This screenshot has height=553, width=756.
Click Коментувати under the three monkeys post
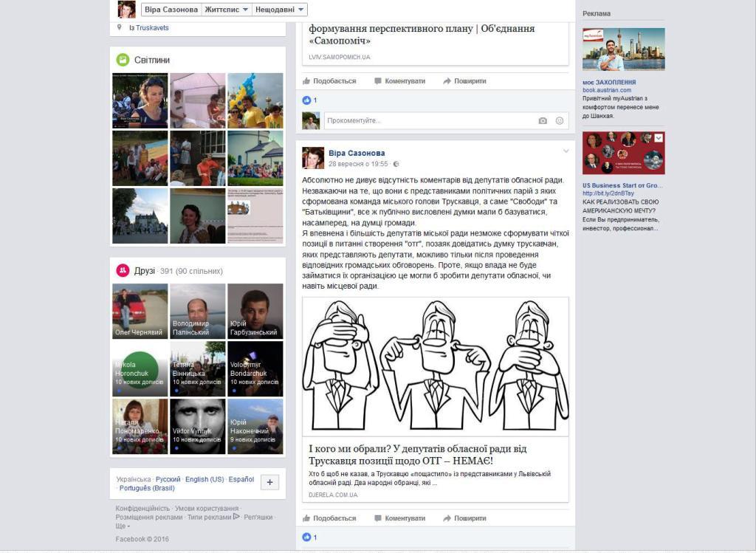pyautogui.click(x=399, y=518)
